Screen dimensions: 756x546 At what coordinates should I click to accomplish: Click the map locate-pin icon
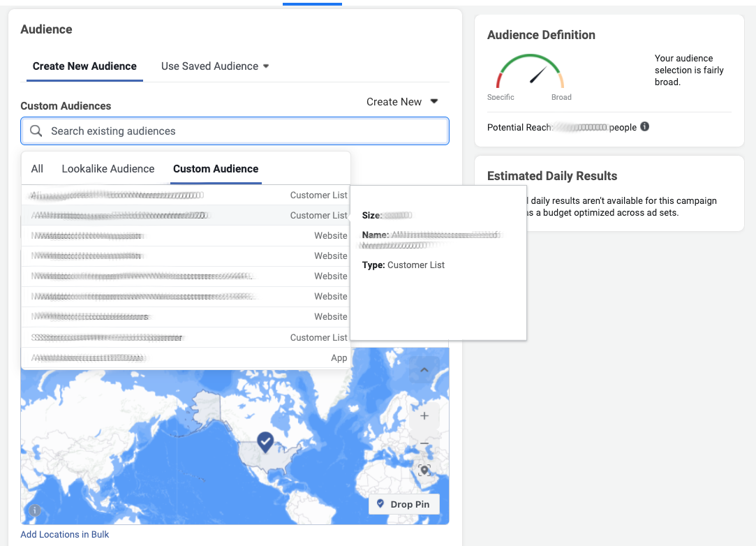tap(424, 471)
